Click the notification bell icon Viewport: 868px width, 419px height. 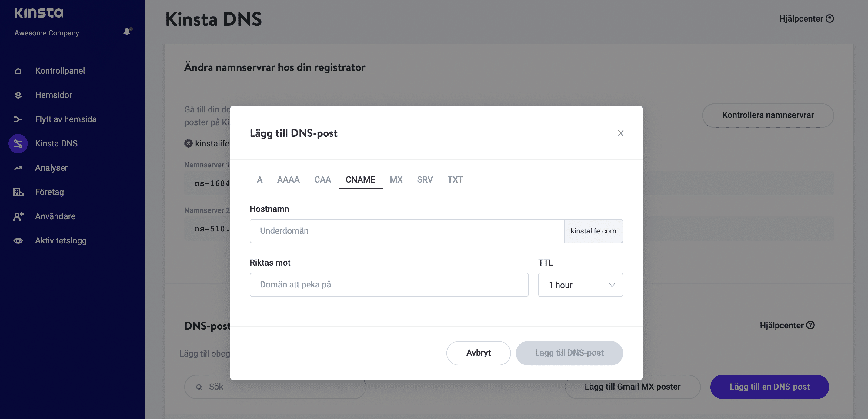click(x=127, y=32)
